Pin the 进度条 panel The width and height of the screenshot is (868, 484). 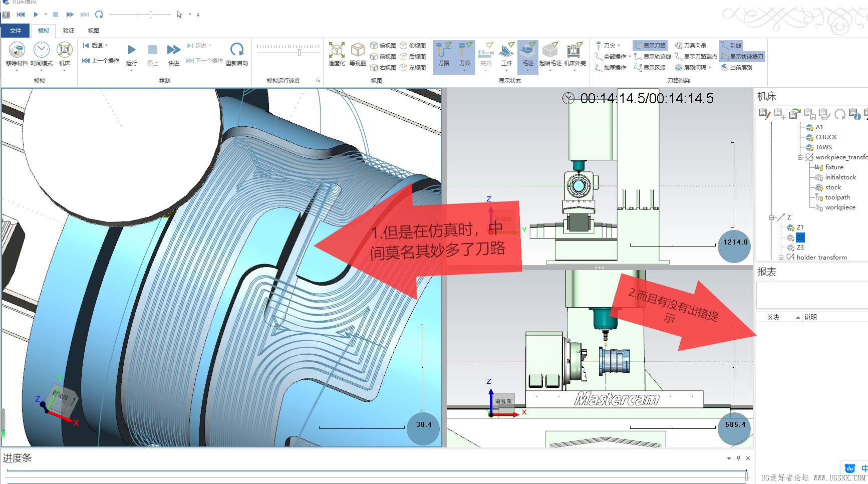tap(738, 458)
